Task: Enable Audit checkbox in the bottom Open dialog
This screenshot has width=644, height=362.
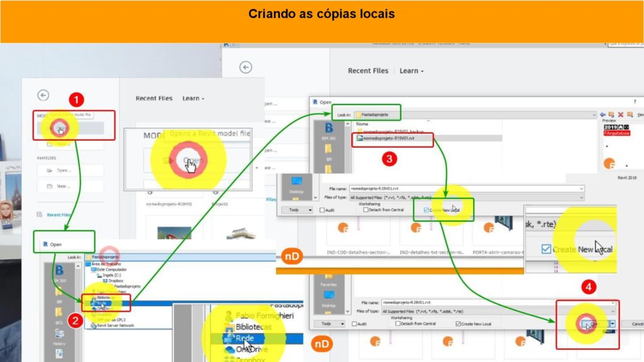Action: click(355, 324)
